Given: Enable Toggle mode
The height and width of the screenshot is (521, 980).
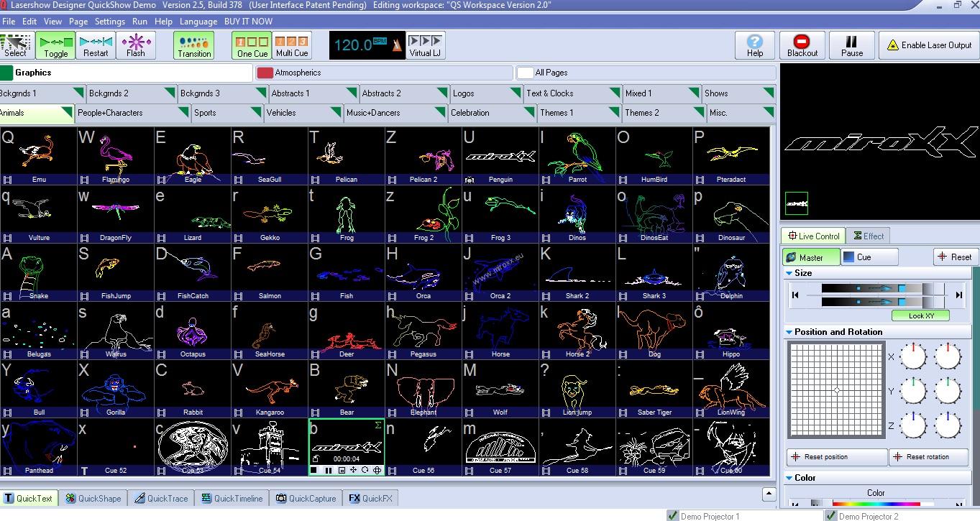Looking at the screenshot, I should pyautogui.click(x=55, y=45).
